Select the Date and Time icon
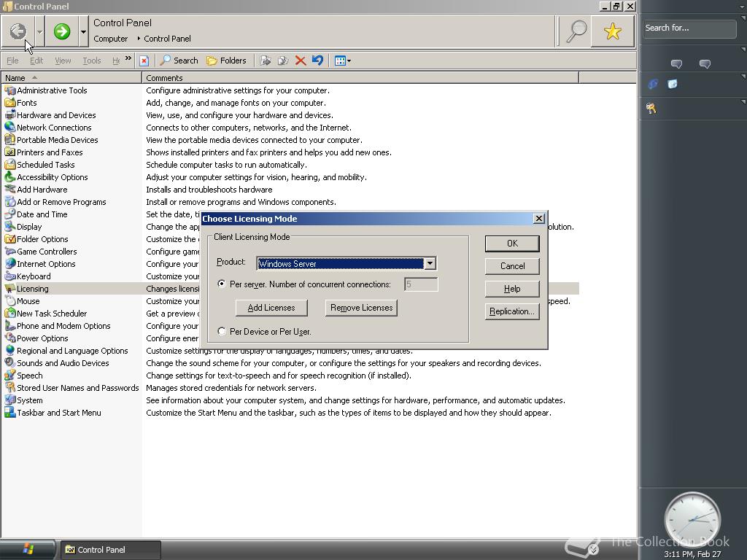The image size is (747, 560). 10,214
